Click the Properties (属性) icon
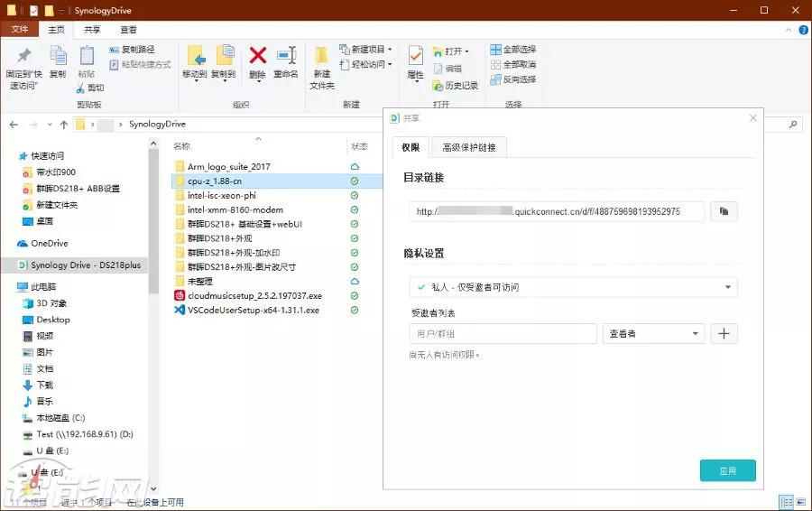This screenshot has height=511, width=812. (x=415, y=55)
